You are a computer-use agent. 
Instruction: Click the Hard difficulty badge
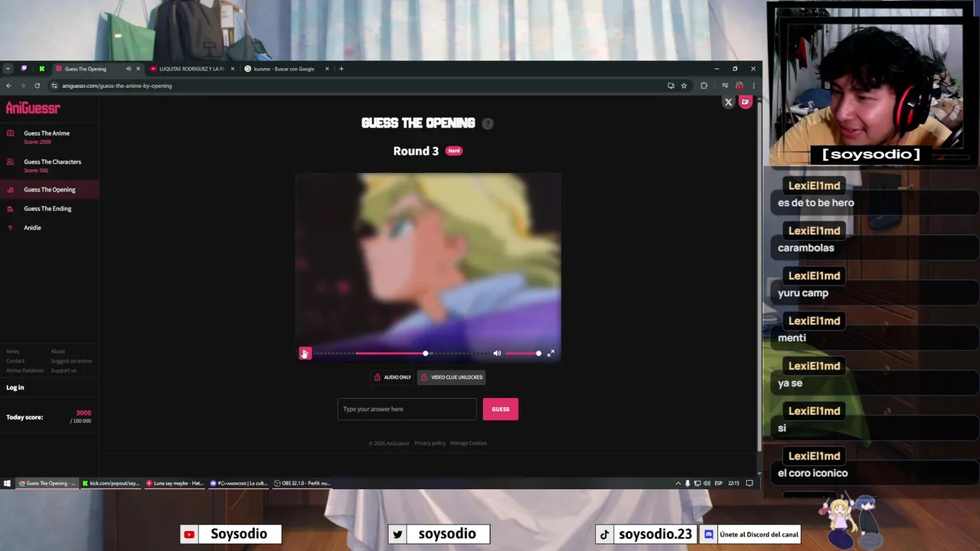click(x=454, y=151)
